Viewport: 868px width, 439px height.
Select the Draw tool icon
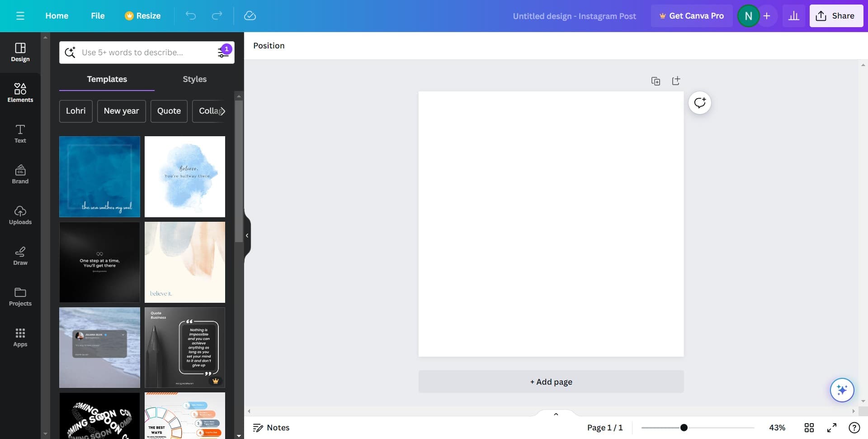20,256
